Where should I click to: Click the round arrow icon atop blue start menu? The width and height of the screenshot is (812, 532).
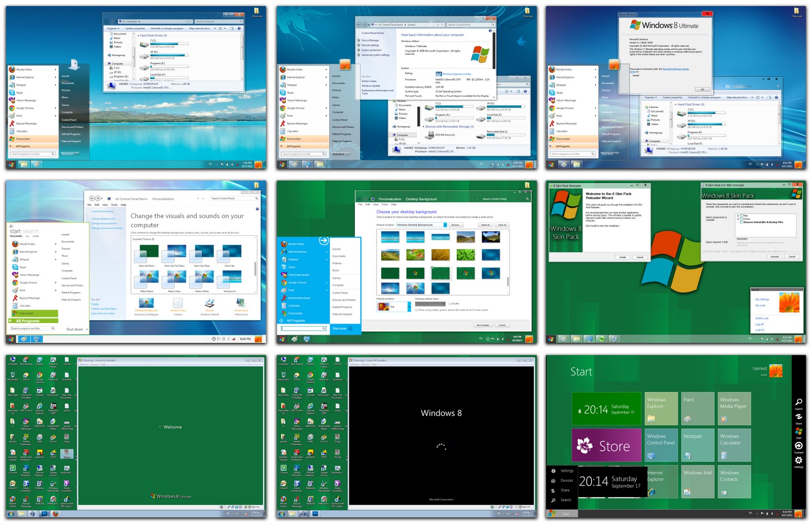point(323,240)
